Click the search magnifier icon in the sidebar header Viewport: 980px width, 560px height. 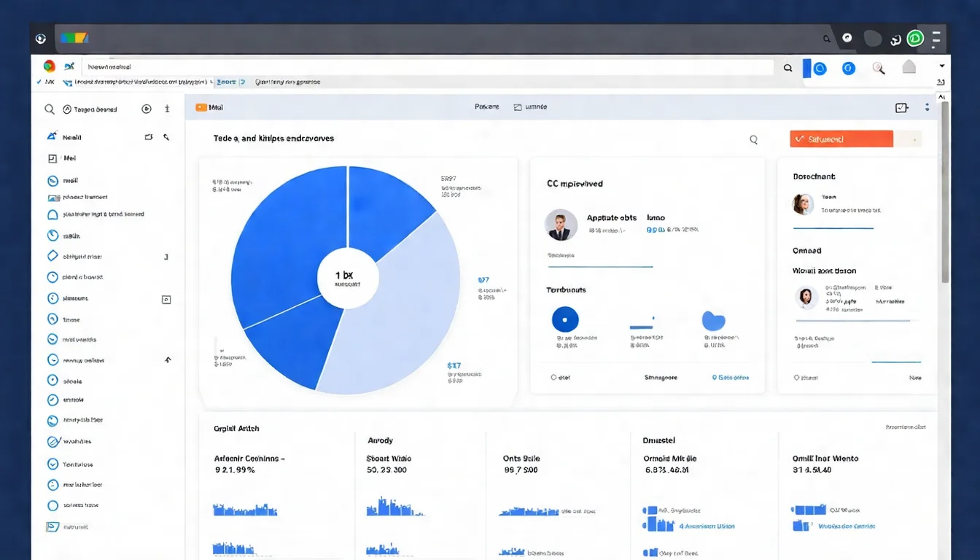[50, 109]
